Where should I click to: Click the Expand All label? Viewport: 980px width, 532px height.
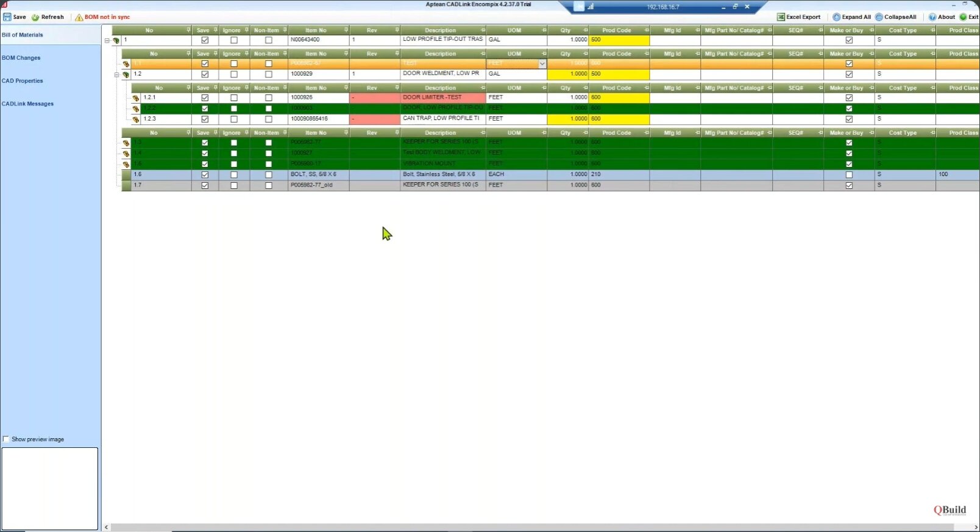[856, 17]
